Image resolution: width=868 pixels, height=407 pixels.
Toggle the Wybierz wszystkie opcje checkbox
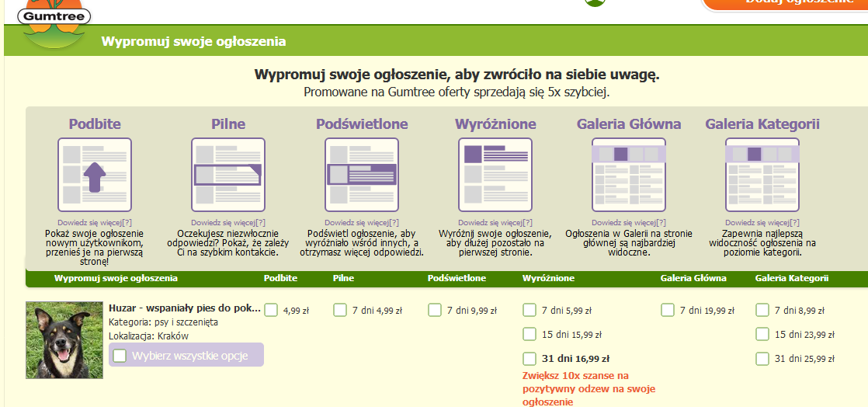tap(120, 356)
